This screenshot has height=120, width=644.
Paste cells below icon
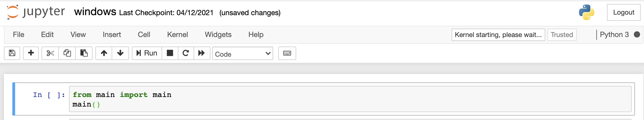(x=84, y=53)
